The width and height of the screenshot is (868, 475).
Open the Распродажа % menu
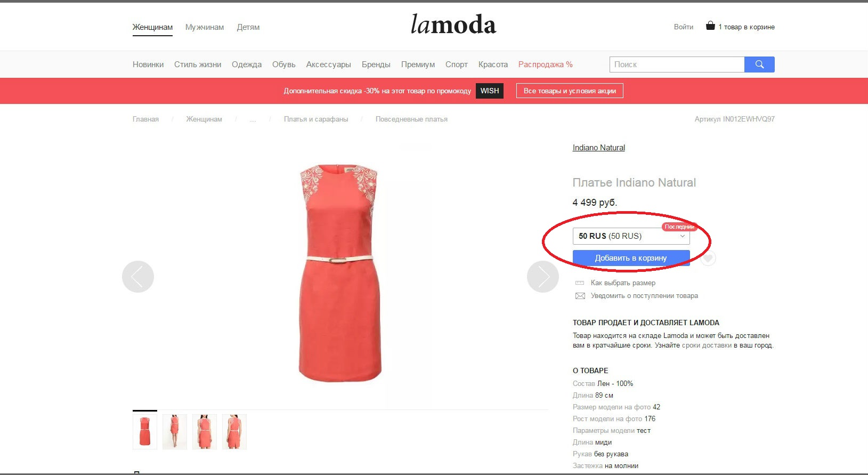pos(545,65)
